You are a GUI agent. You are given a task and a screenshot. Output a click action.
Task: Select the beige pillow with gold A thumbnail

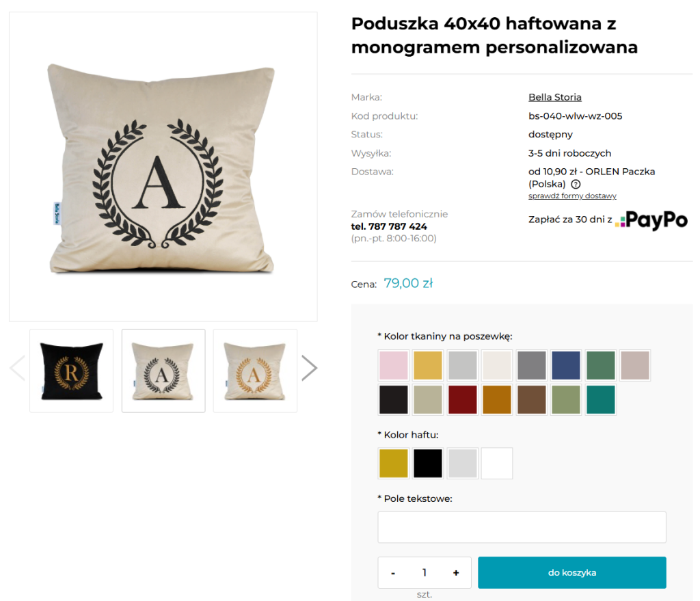pyautogui.click(x=255, y=371)
